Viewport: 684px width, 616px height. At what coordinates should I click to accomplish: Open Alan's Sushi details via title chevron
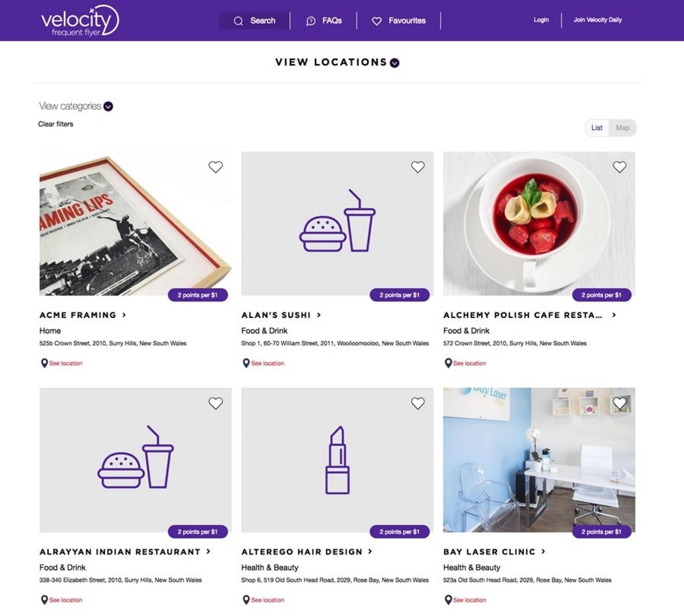click(319, 315)
